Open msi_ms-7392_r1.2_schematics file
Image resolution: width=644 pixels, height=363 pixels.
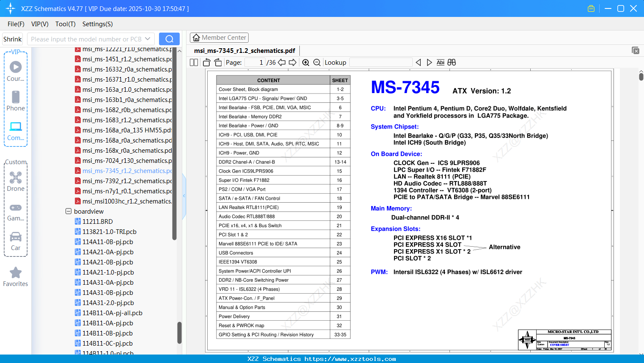point(123,181)
